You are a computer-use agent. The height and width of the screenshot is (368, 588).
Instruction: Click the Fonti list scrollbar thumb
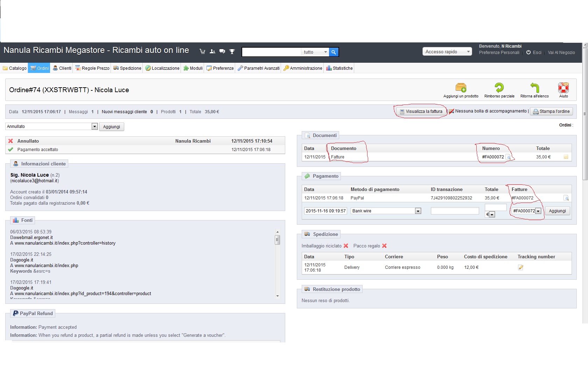coord(278,240)
